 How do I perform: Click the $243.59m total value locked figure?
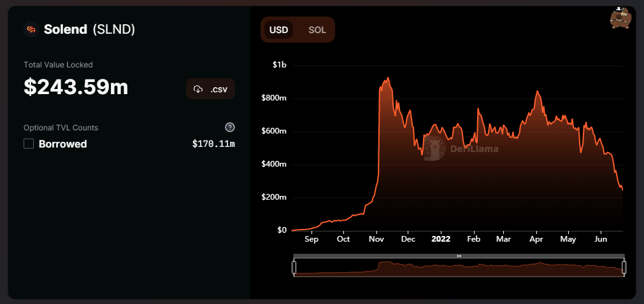76,87
